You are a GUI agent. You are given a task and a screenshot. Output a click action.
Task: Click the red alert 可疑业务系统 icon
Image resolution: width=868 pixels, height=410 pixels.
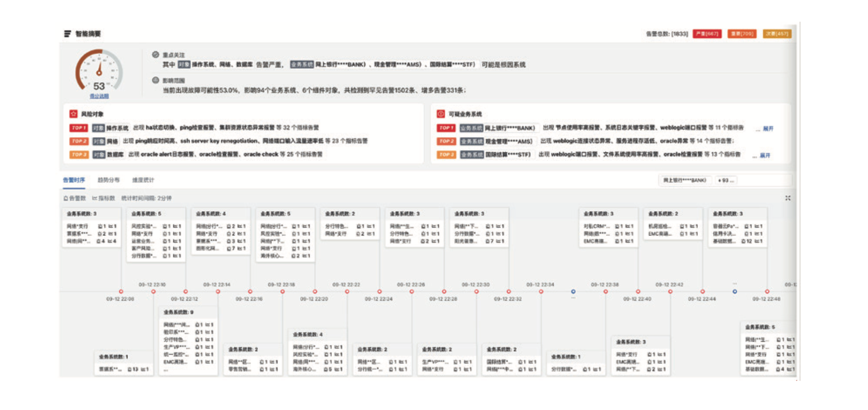click(441, 114)
